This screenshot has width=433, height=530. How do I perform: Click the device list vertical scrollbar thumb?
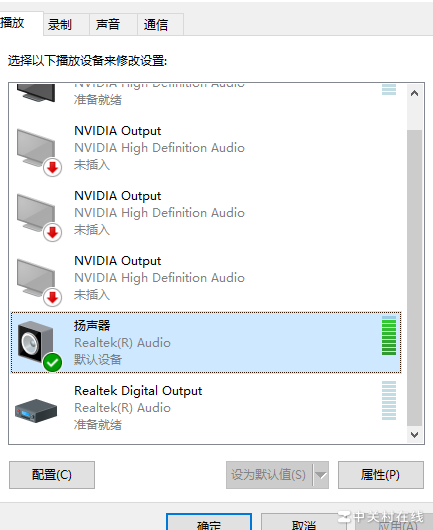pyautogui.click(x=414, y=278)
